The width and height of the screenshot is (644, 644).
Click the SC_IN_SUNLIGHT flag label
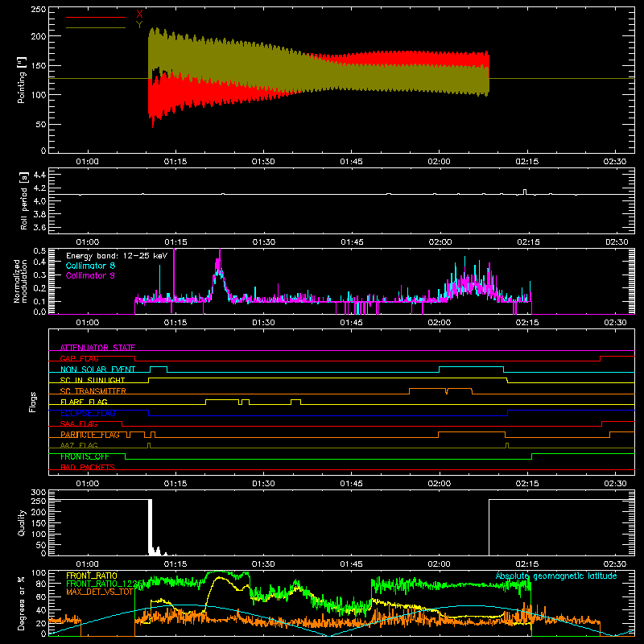pyautogui.click(x=93, y=380)
